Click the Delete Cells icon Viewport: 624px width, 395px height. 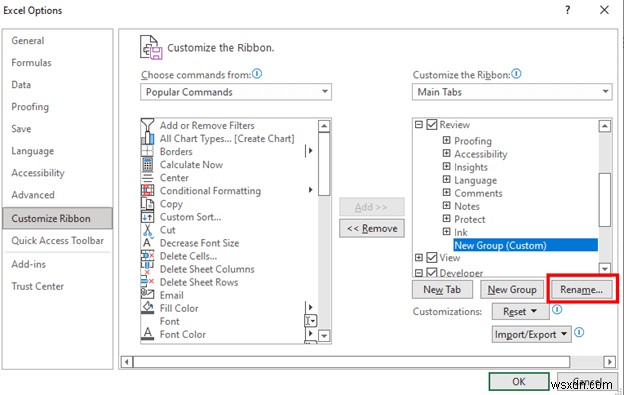click(x=147, y=256)
